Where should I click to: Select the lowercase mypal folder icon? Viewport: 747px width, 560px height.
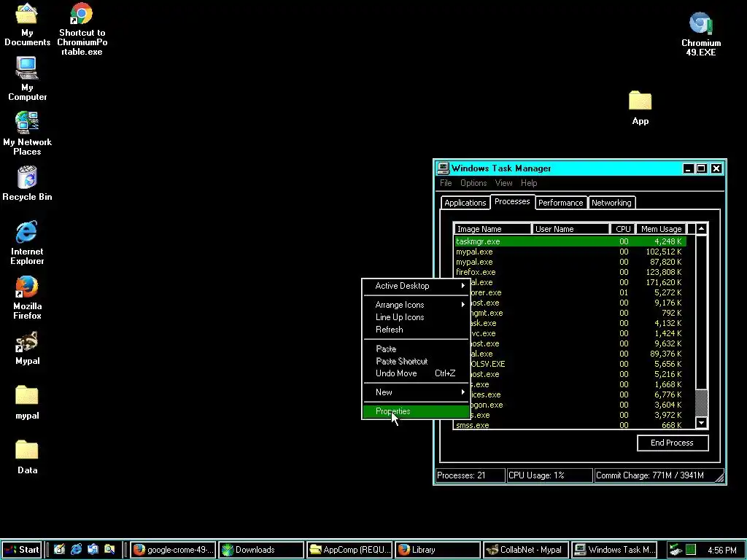[x=27, y=402]
